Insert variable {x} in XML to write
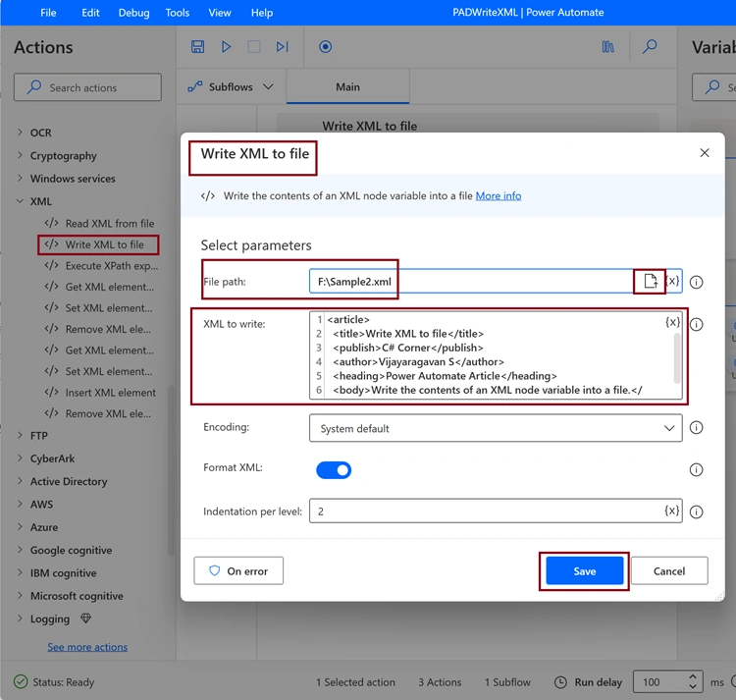 [x=672, y=322]
